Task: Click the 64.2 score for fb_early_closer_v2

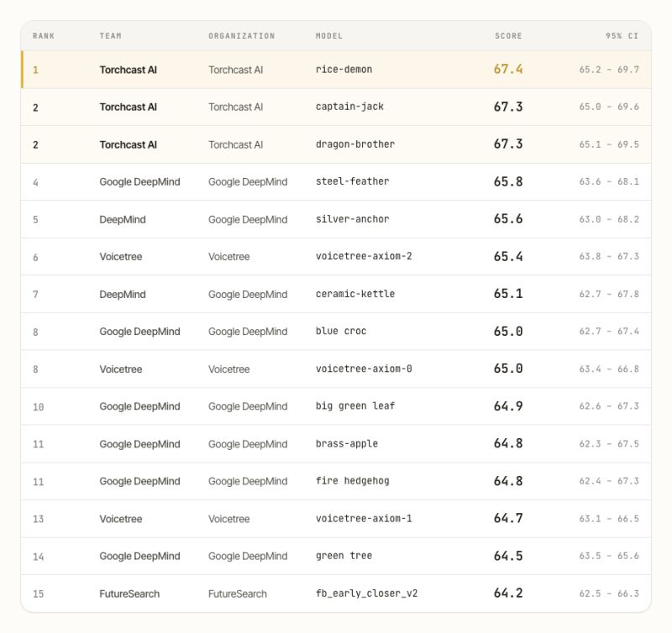Action: [x=508, y=594]
